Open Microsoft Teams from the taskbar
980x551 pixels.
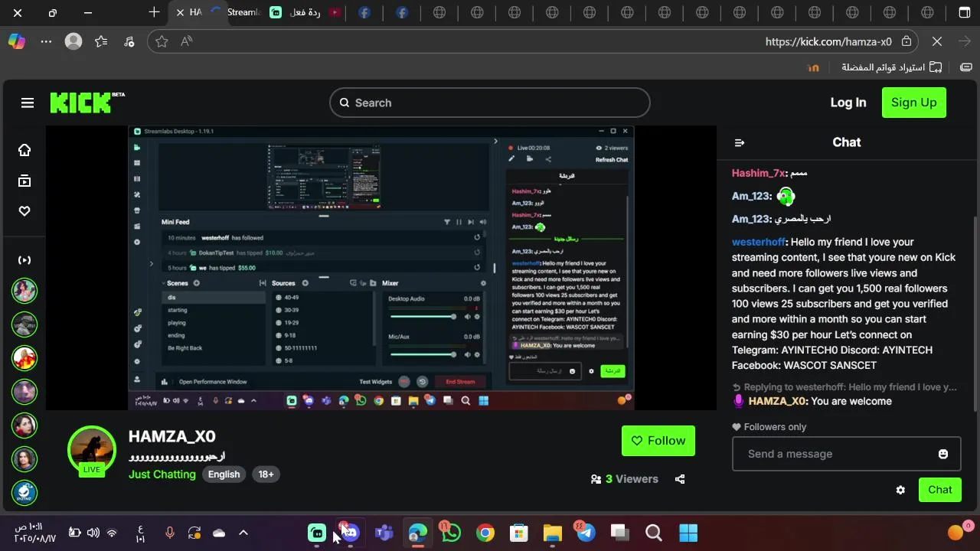pyautogui.click(x=384, y=533)
